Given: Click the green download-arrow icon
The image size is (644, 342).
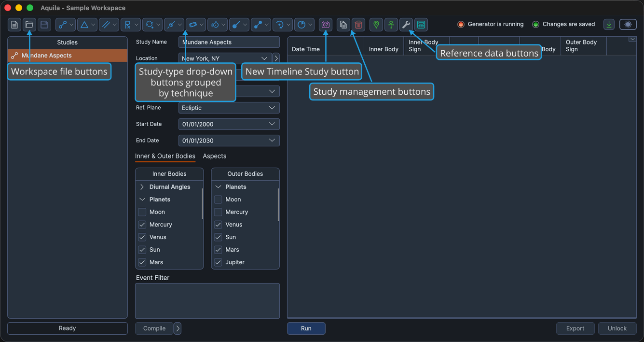Looking at the screenshot, I should 609,25.
